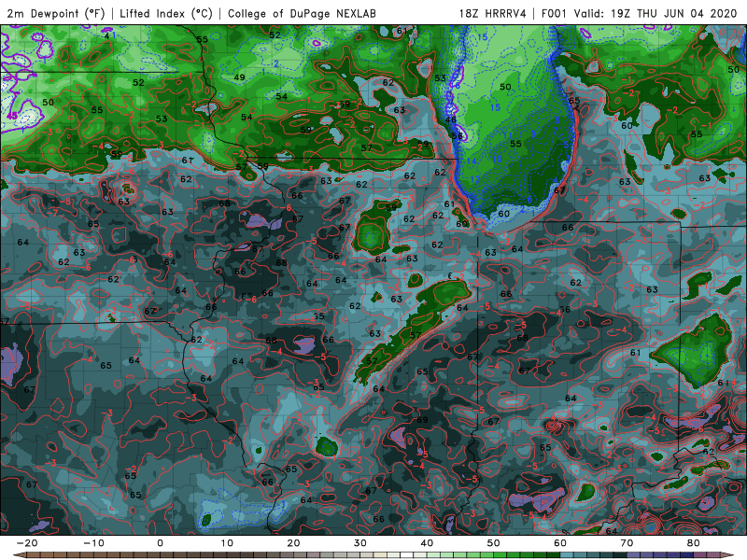Click the blue "12" lifted index label
Viewport: 747px width, 560px height.
(x=475, y=179)
